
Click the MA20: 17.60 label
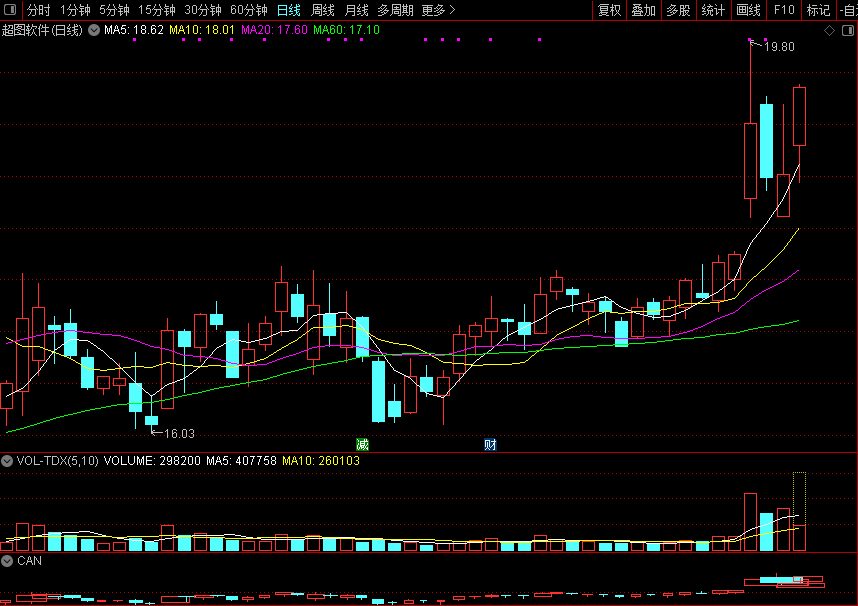tap(275, 30)
